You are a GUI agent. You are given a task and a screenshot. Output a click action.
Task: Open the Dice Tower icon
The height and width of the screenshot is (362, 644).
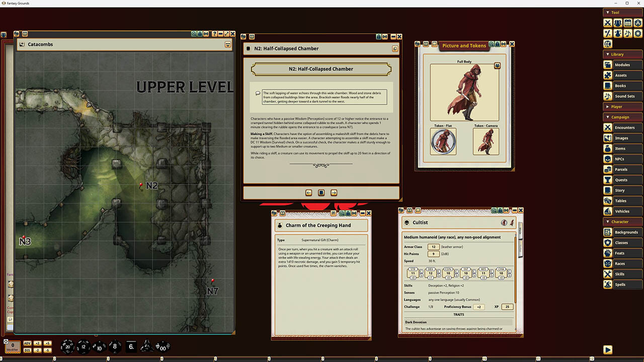(x=638, y=23)
